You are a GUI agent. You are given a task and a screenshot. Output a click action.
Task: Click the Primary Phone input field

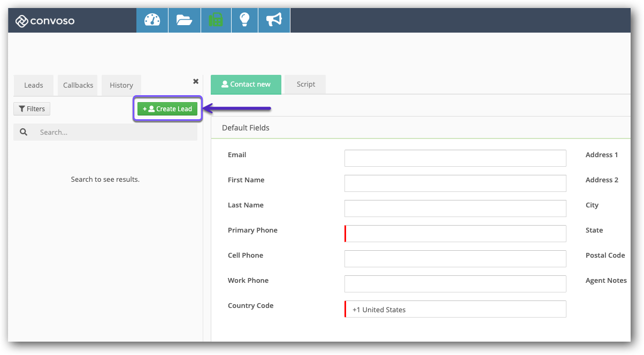tap(455, 234)
